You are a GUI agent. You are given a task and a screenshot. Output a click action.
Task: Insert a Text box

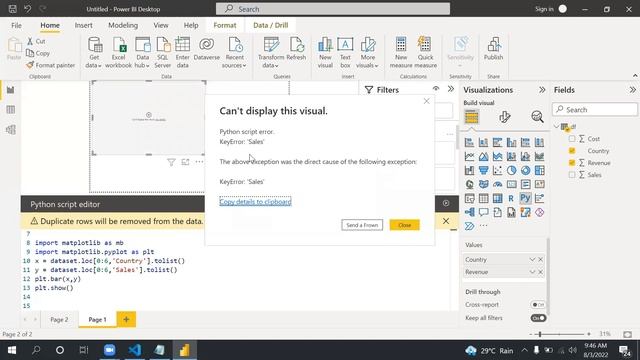(x=345, y=52)
